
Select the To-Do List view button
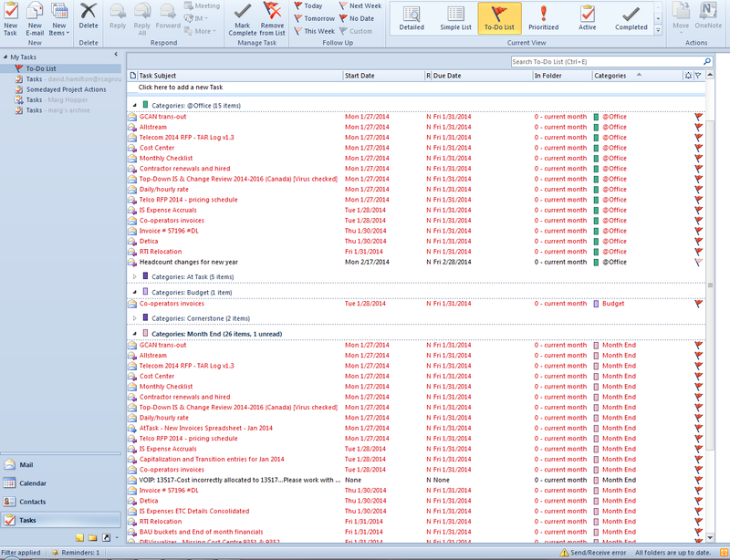499,18
